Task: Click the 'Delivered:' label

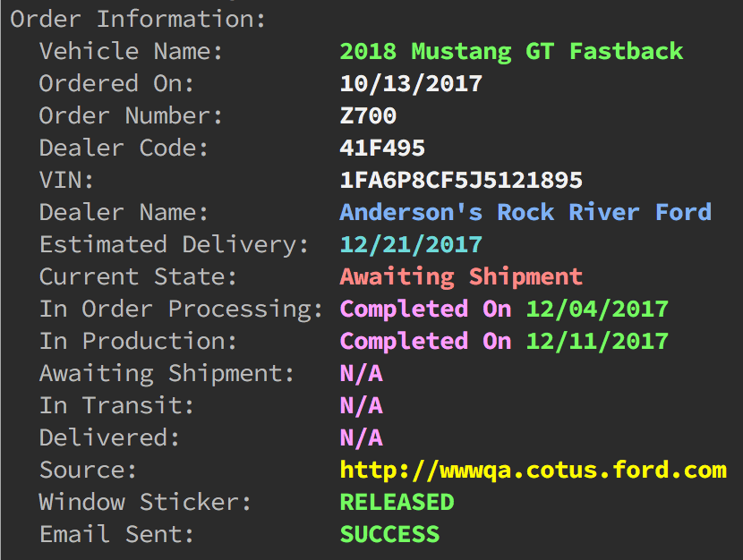Action: point(109,437)
